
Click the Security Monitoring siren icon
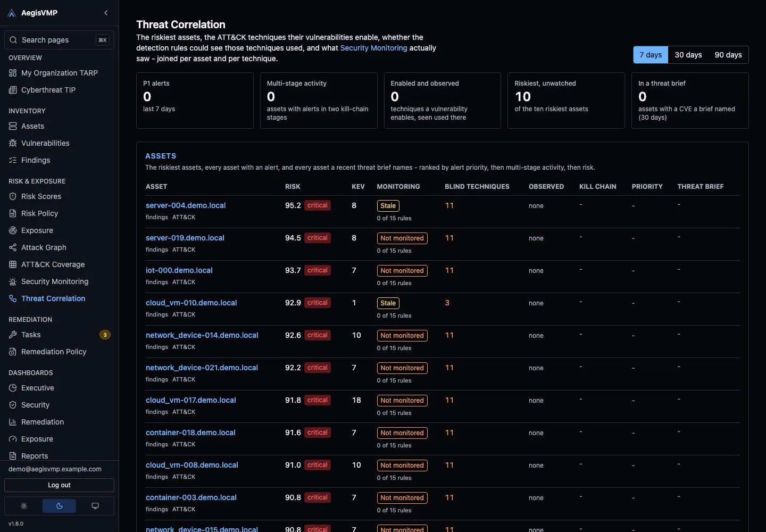13,281
